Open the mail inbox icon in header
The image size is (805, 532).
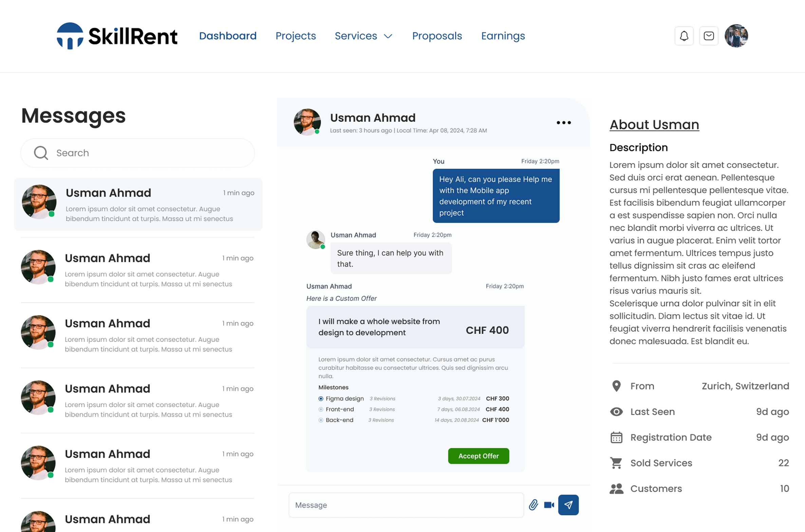coord(709,36)
